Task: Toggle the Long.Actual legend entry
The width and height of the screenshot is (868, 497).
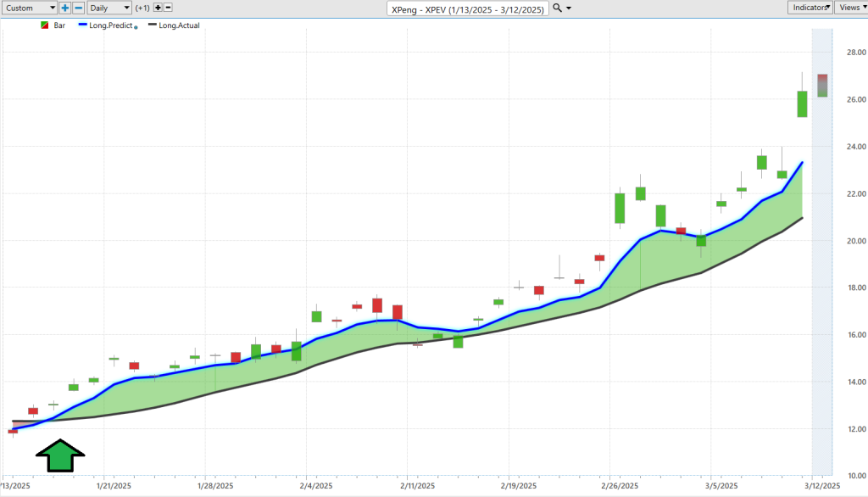Action: pos(174,25)
